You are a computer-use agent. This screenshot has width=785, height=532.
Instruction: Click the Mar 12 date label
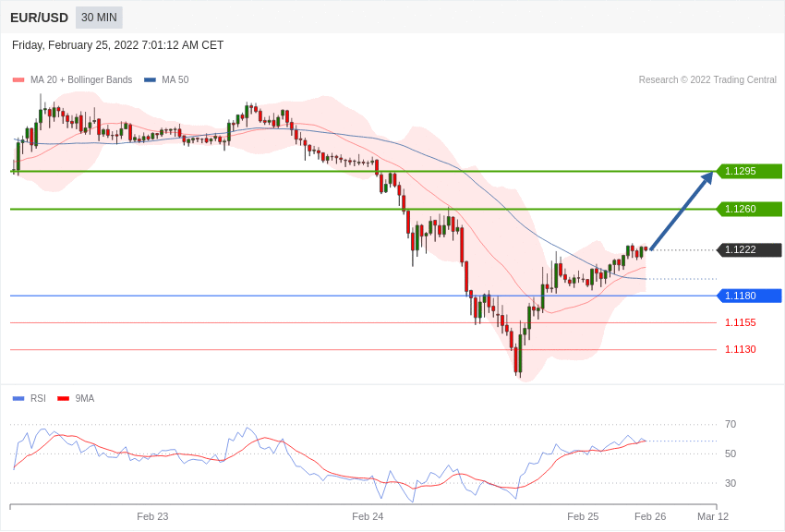713,516
